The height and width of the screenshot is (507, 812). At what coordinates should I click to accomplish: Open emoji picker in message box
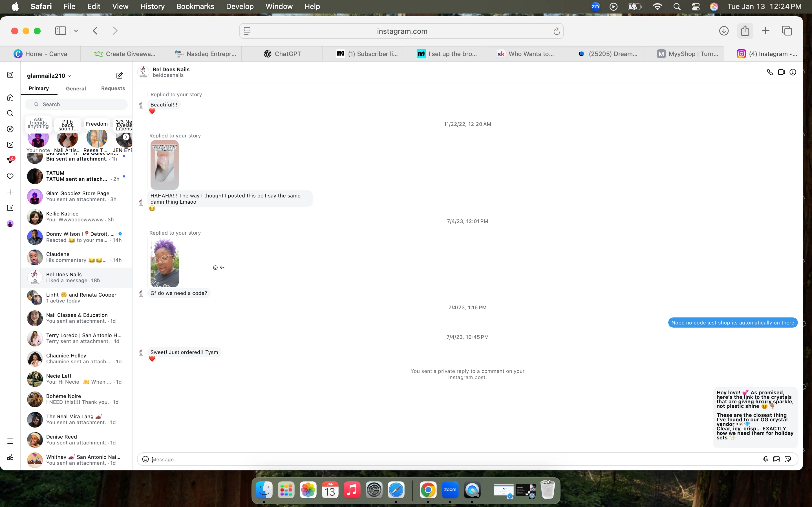tap(145, 459)
